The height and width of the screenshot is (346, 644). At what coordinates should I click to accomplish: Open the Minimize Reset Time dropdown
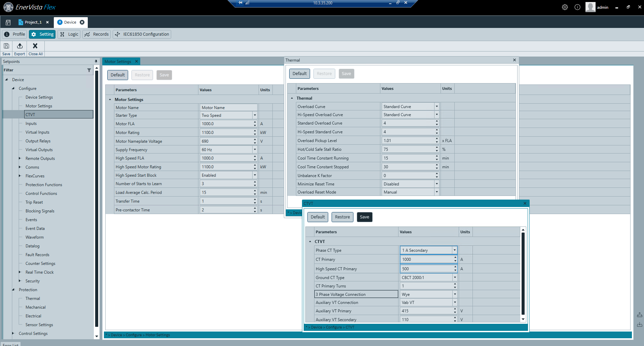(x=437, y=184)
